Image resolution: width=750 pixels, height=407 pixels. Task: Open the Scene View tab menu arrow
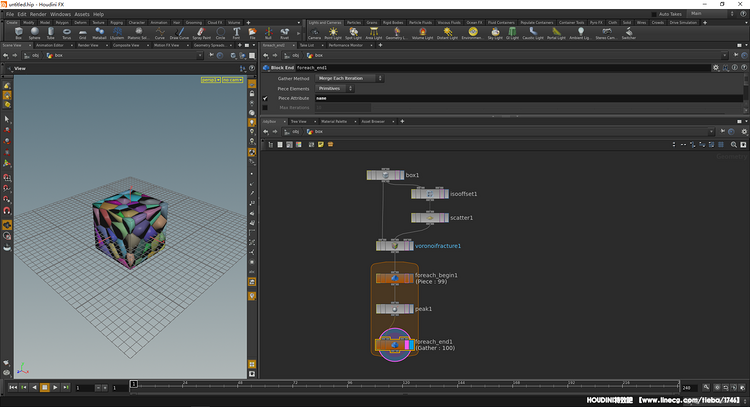pyautogui.click(x=30, y=45)
